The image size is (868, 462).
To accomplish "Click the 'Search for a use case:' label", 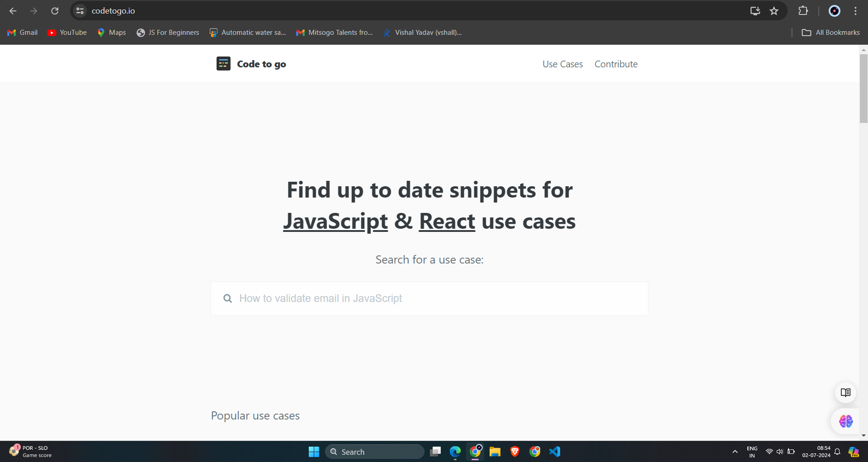I will pyautogui.click(x=429, y=260).
